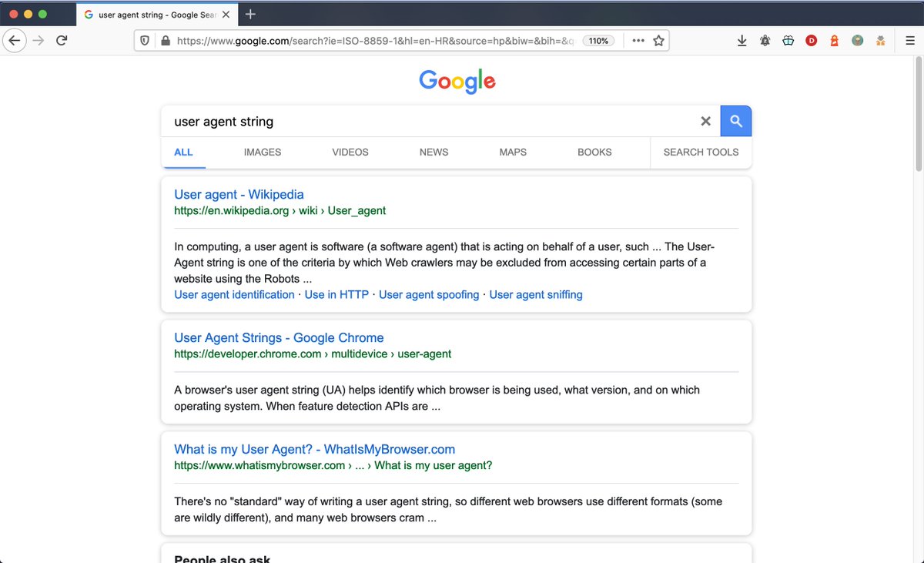This screenshot has height=563, width=924.
Task: Switch to the VIDEOS tab
Action: [350, 152]
